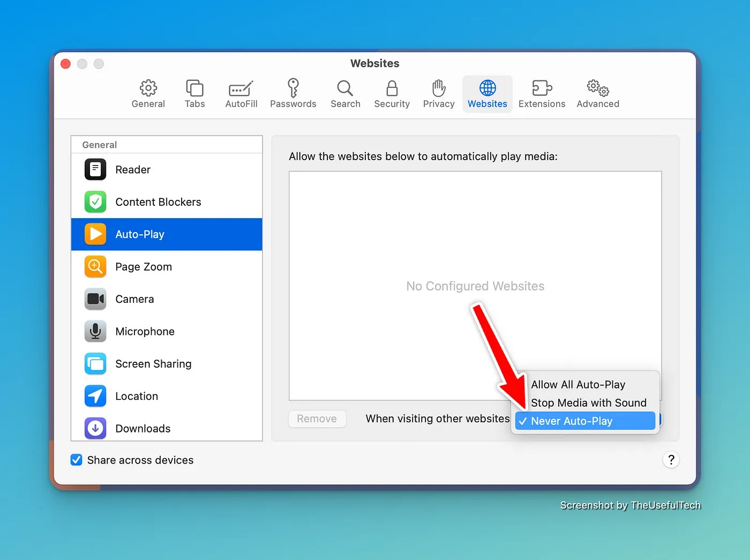The width and height of the screenshot is (750, 560).
Task: Click the Extensions tab label
Action: (542, 104)
